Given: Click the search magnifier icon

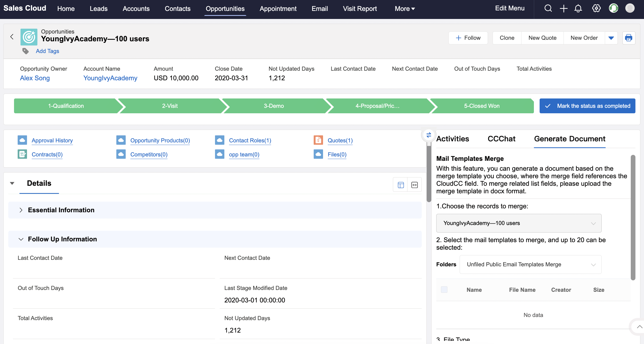Looking at the screenshot, I should (x=548, y=8).
